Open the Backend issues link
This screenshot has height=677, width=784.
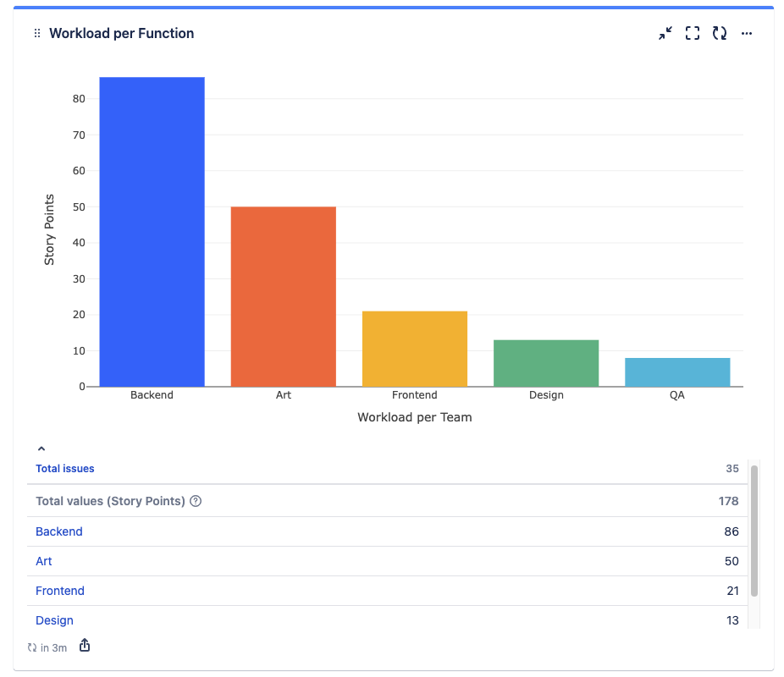pyautogui.click(x=58, y=531)
